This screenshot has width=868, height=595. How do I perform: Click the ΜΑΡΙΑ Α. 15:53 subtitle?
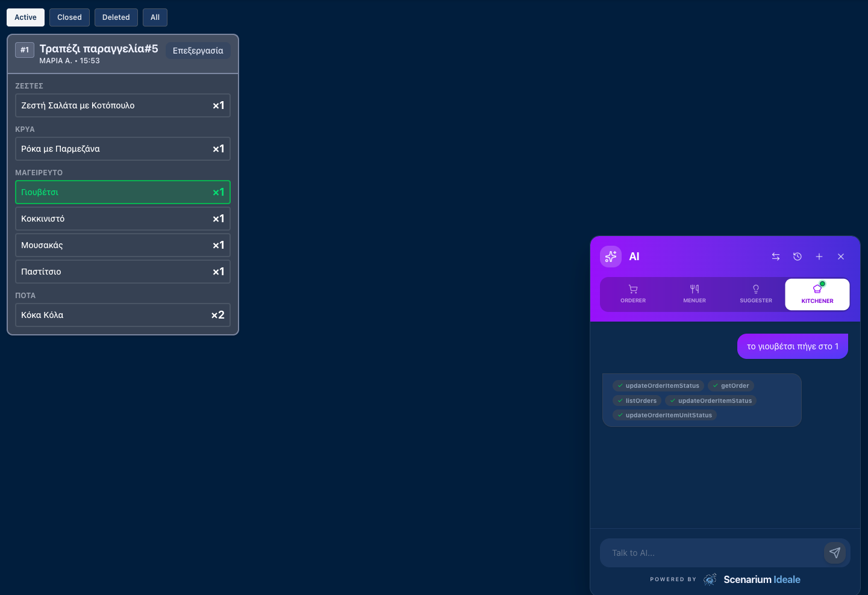(x=70, y=61)
